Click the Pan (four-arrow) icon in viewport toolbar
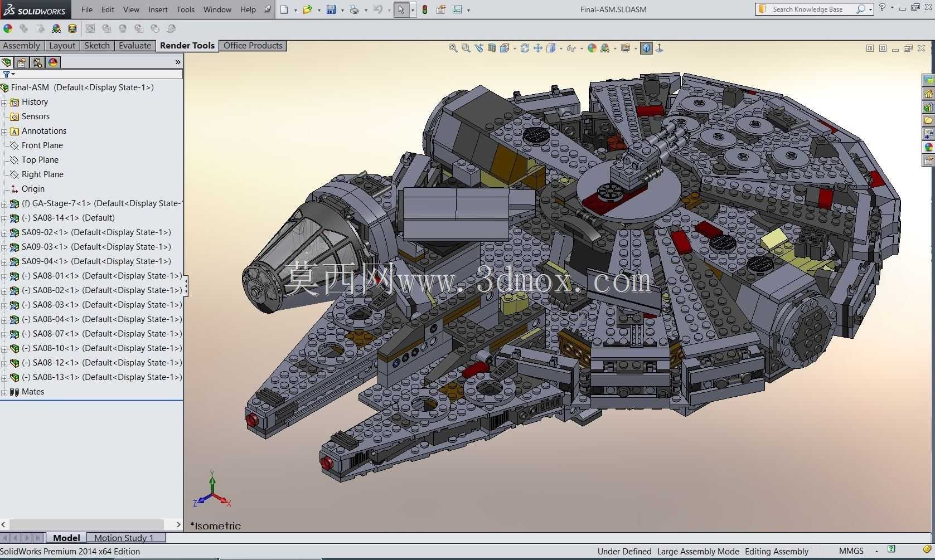This screenshot has height=560, width=935. [538, 48]
